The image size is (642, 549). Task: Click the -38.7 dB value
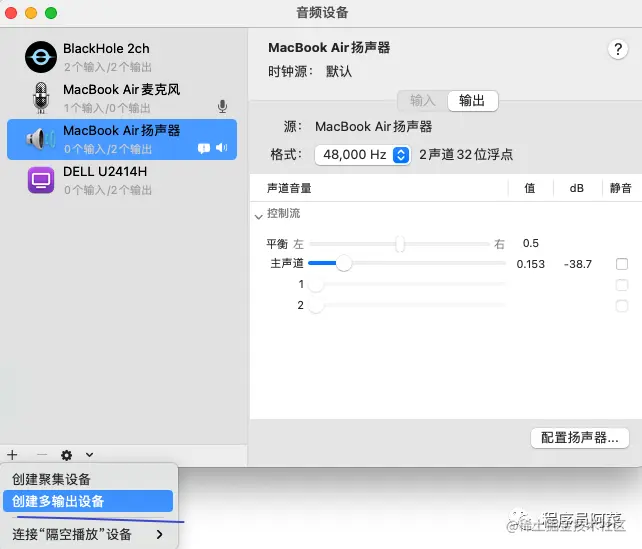(x=578, y=264)
